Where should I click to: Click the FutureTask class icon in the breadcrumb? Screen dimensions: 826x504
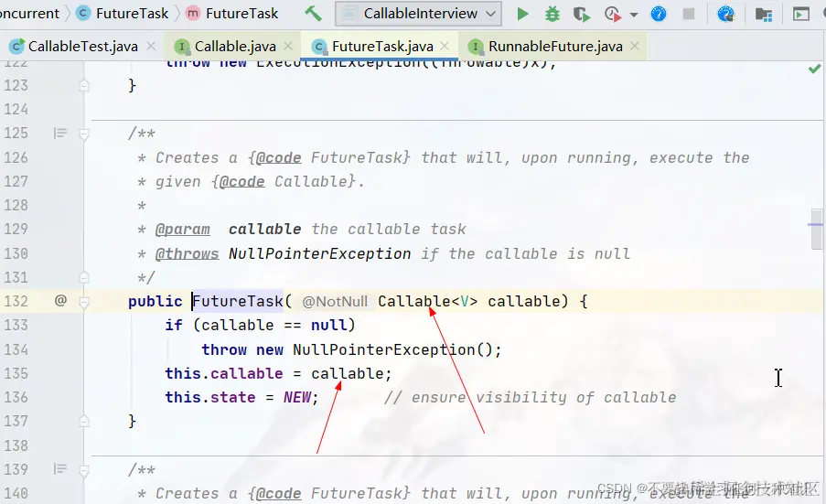pyautogui.click(x=83, y=13)
